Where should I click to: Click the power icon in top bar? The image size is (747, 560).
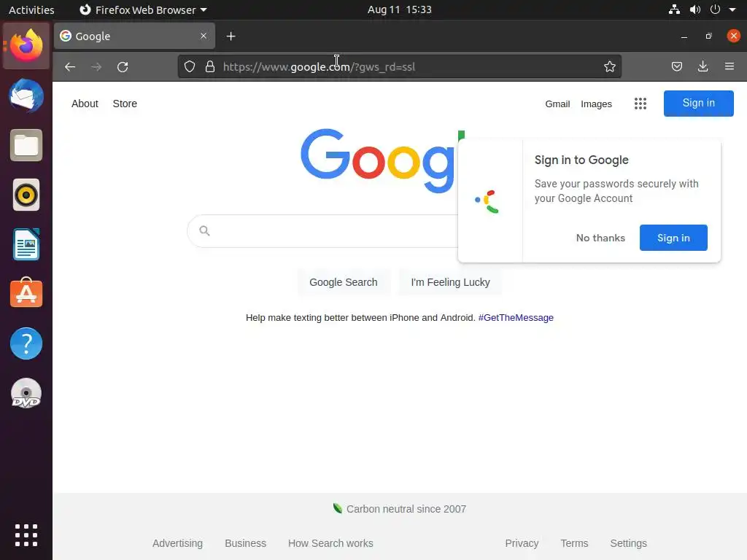tap(715, 9)
